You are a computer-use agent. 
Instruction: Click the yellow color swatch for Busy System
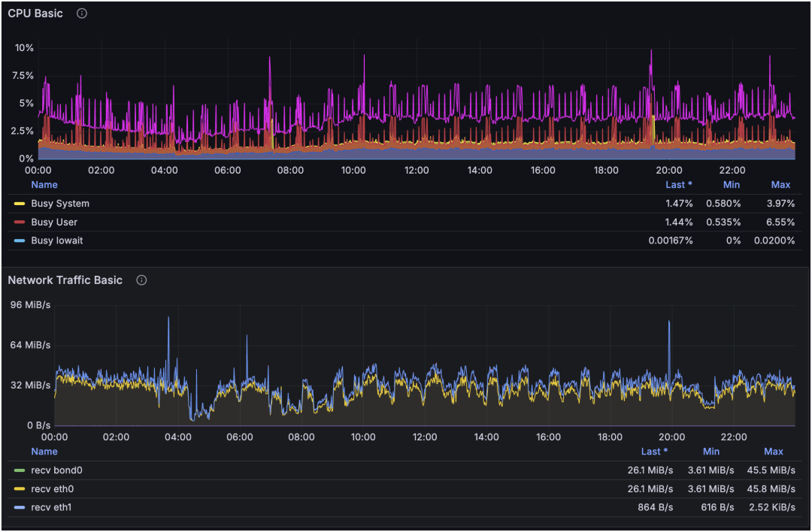20,204
